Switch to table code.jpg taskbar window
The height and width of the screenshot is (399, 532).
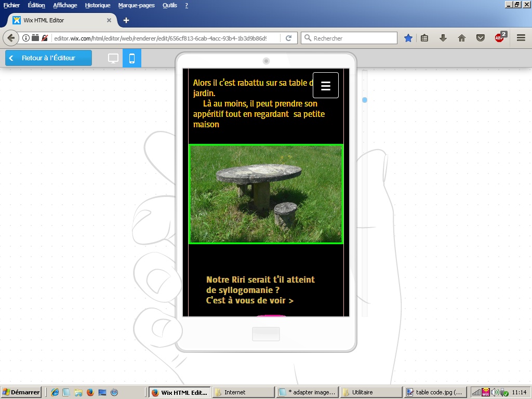(x=435, y=392)
